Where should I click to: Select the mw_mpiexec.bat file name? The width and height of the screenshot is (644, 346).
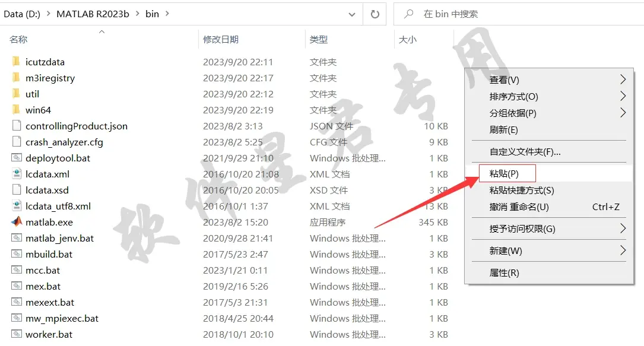pyautogui.click(x=62, y=319)
